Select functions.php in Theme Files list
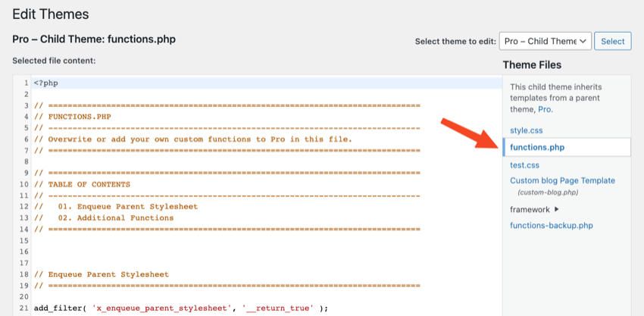 pyautogui.click(x=536, y=147)
